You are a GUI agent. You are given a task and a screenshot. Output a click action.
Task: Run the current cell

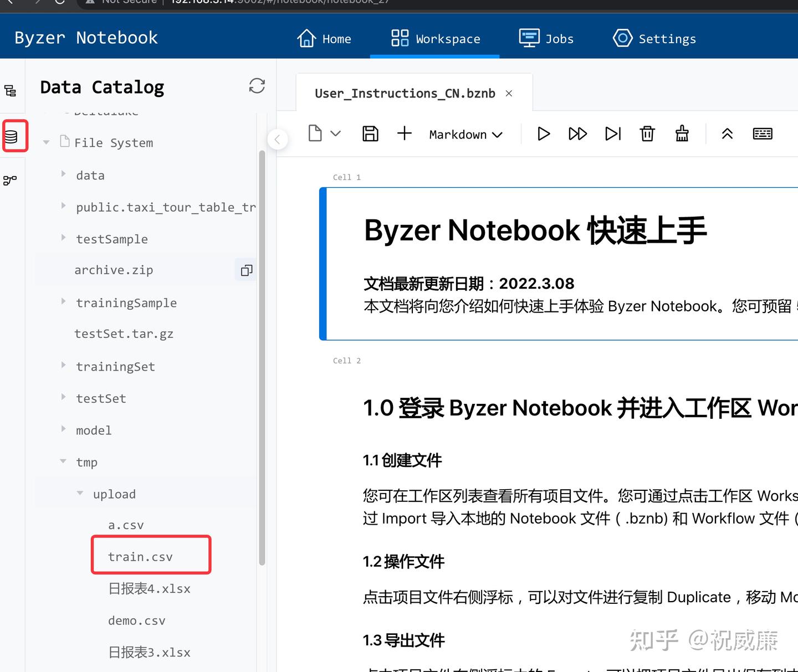tap(544, 134)
